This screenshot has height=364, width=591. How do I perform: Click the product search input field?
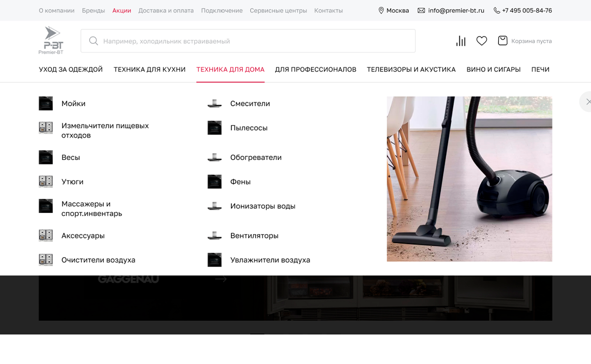click(248, 41)
